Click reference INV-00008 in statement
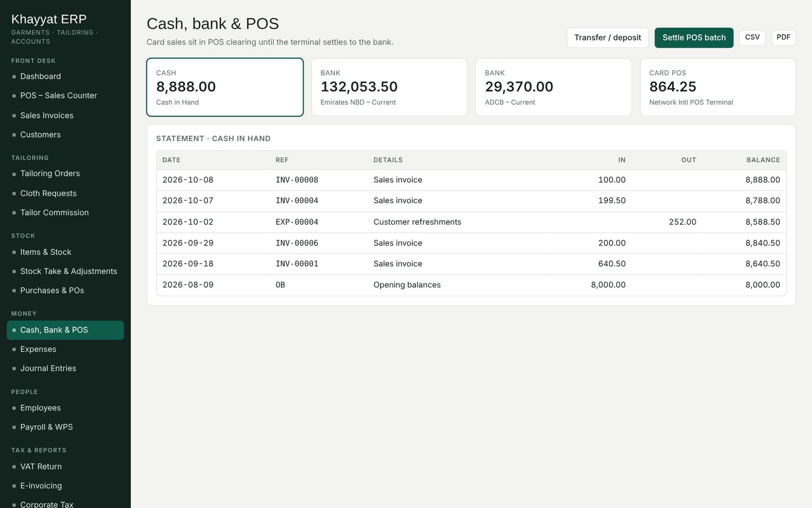The image size is (812, 508). tap(297, 180)
